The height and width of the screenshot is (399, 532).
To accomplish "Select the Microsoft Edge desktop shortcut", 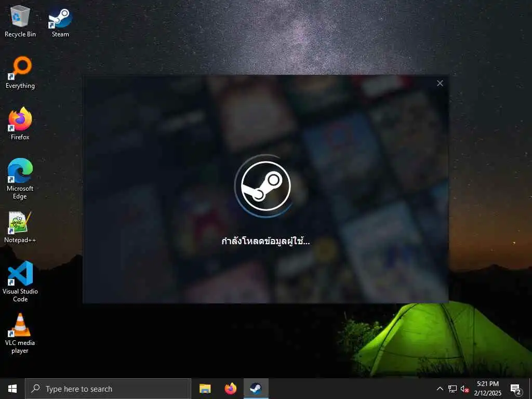I will pyautogui.click(x=20, y=179).
